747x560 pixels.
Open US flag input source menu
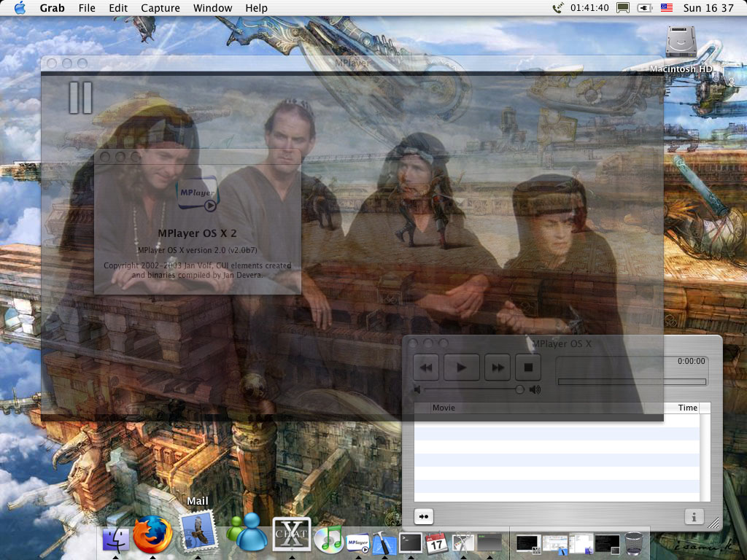pyautogui.click(x=666, y=8)
